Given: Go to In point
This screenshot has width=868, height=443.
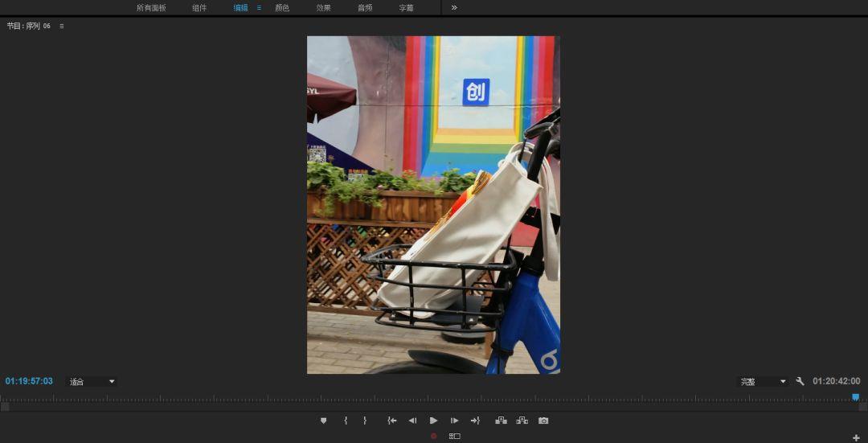Looking at the screenshot, I should (x=392, y=420).
